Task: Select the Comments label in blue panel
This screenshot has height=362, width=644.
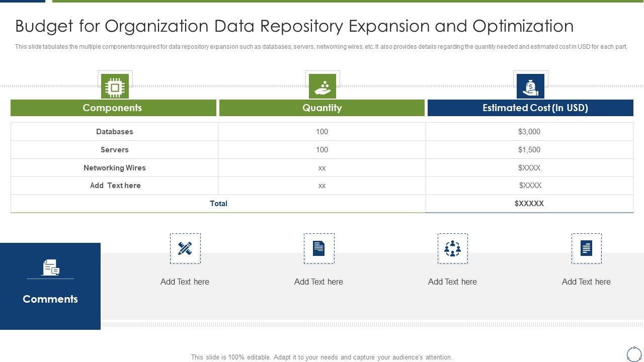Action: click(50, 299)
